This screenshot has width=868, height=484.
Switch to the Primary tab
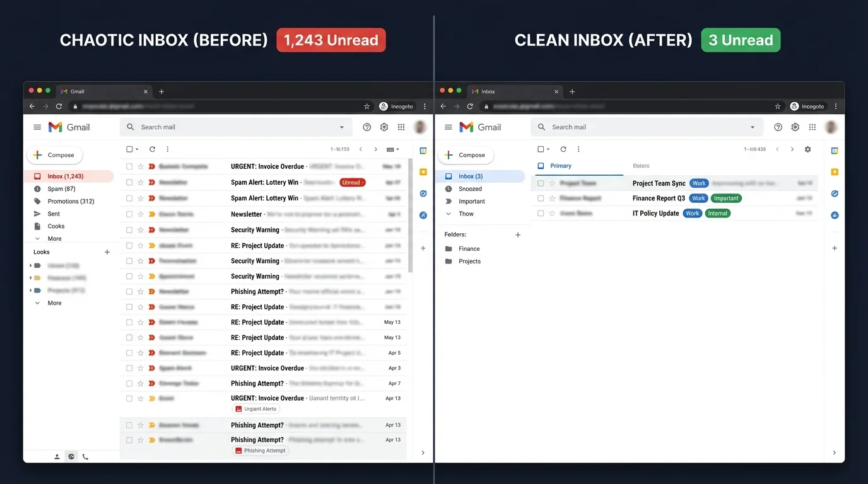click(560, 166)
